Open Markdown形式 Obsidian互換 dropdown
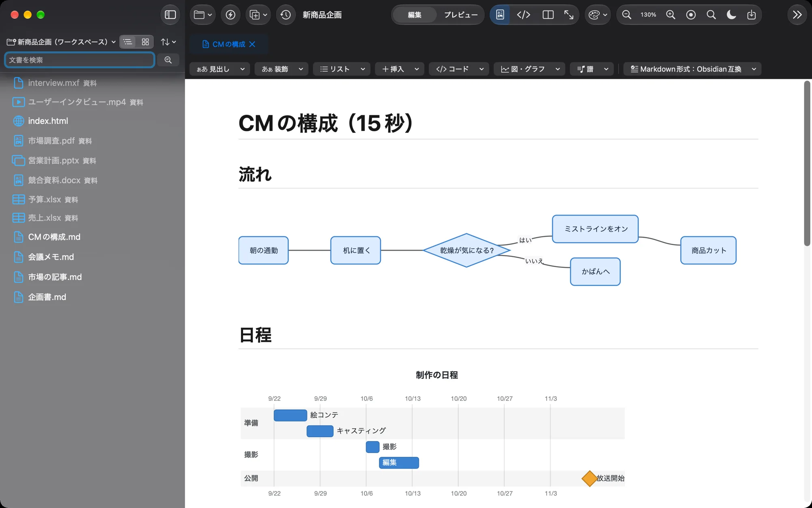The width and height of the screenshot is (812, 508). click(x=693, y=69)
